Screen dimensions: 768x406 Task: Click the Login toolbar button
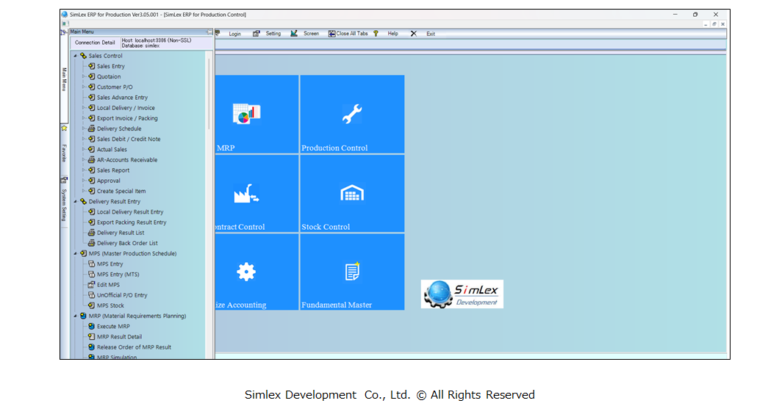tap(230, 33)
